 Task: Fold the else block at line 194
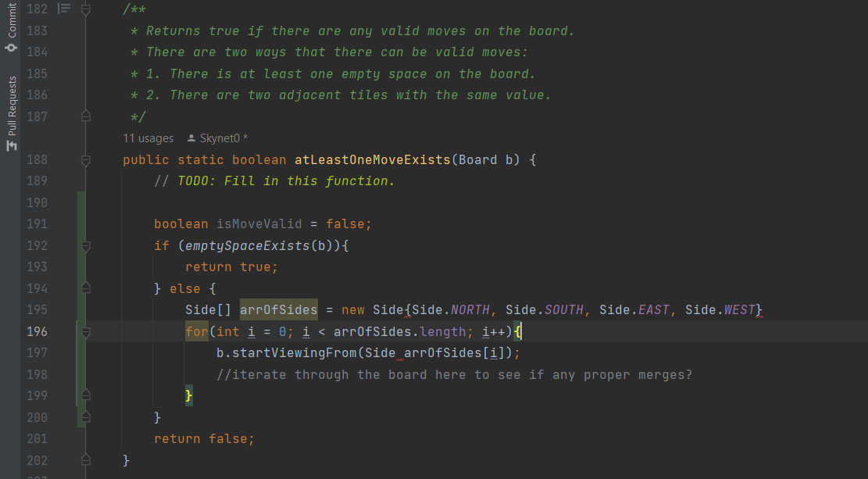[x=86, y=288]
